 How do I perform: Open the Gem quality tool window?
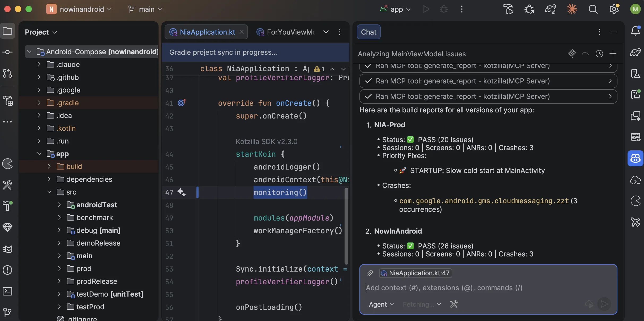pyautogui.click(x=7, y=227)
